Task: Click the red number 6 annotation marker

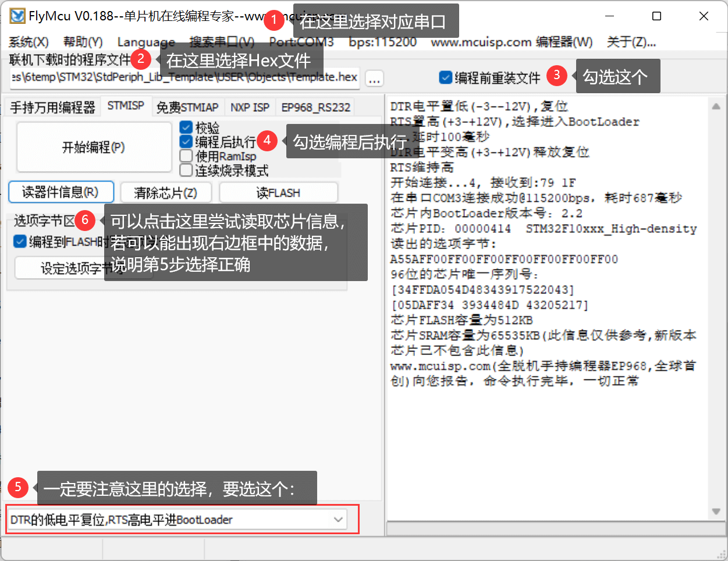Action: [85, 220]
